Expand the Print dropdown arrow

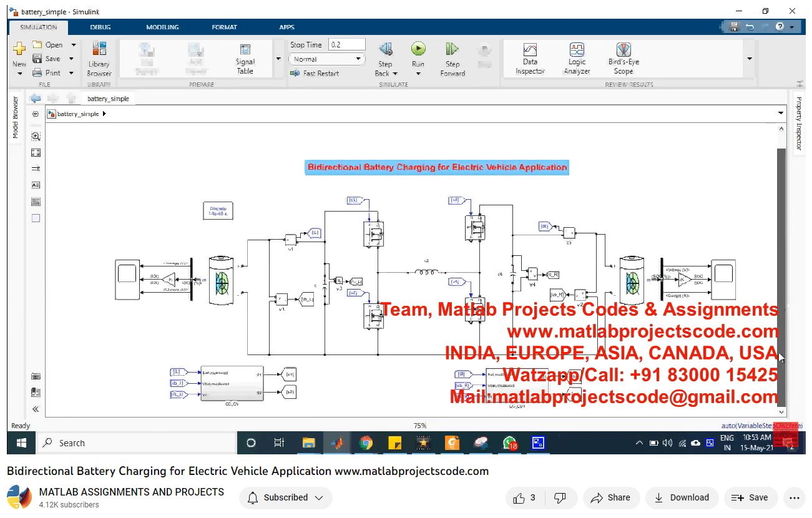click(71, 72)
